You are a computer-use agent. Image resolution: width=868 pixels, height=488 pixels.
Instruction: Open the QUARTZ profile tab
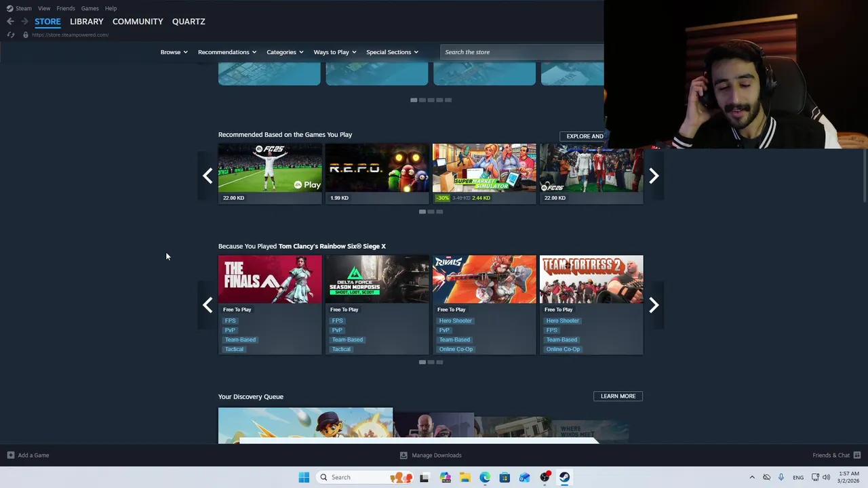pyautogui.click(x=189, y=22)
